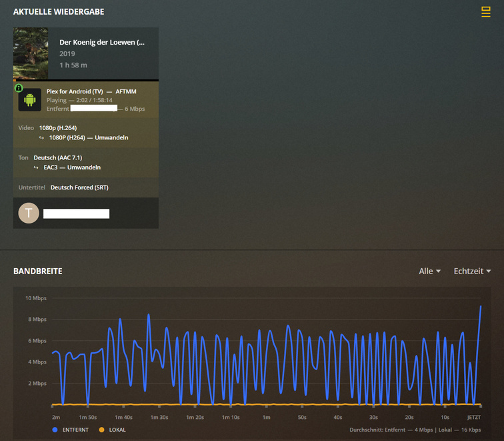The height and width of the screenshot is (441, 504).
Task: Click the AKTUELLE WIEDERGABE section heading
Action: [x=59, y=12]
